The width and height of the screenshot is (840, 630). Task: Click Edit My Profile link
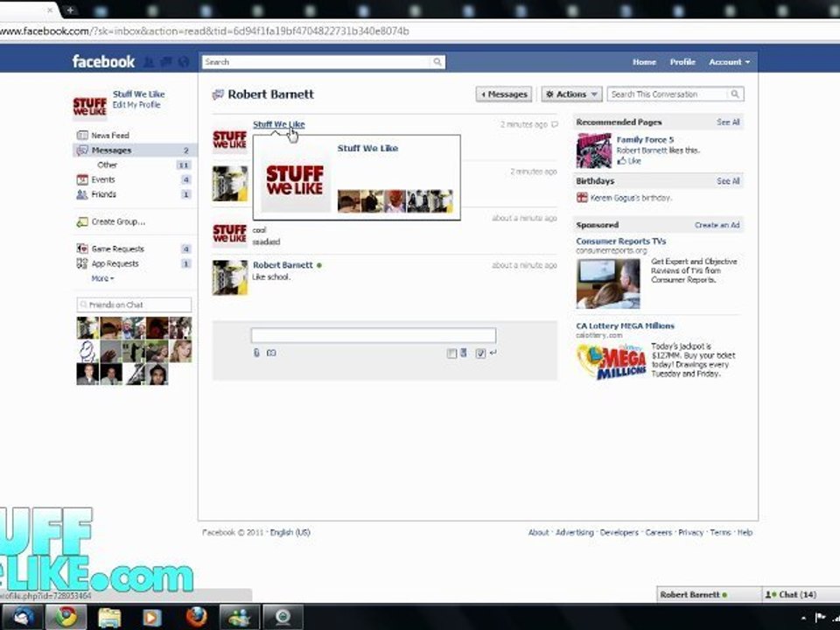coord(136,105)
